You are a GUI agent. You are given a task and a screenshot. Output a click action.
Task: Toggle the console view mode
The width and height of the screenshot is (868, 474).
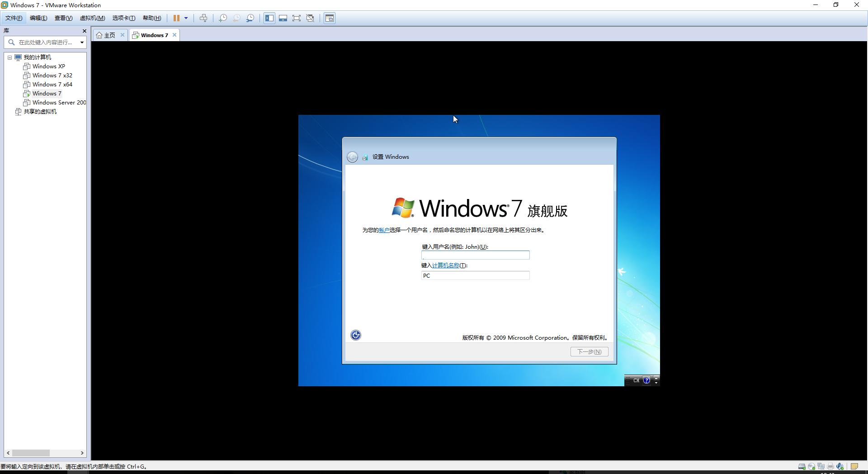pyautogui.click(x=330, y=18)
